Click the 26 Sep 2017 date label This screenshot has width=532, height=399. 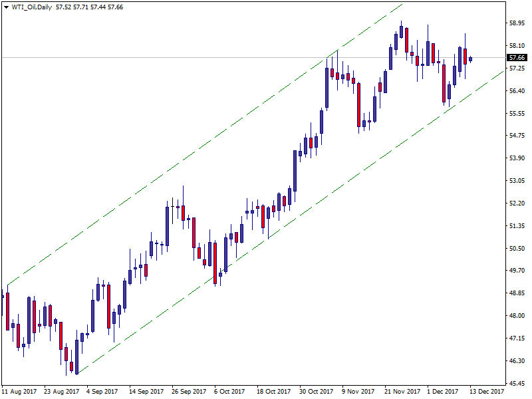click(x=189, y=392)
